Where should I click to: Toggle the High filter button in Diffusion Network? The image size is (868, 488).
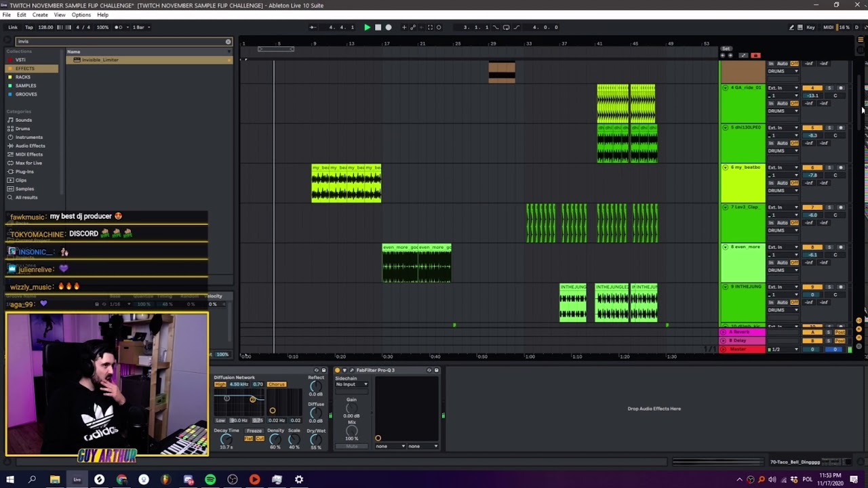click(220, 384)
